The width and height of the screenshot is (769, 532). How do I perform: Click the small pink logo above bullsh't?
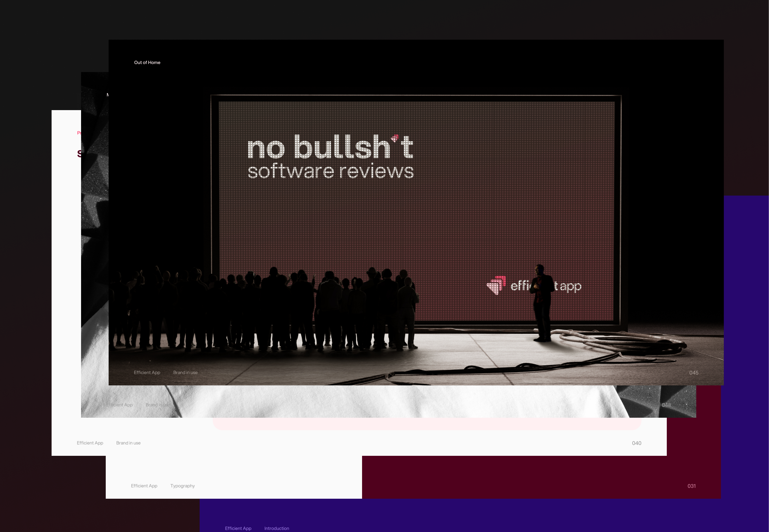pos(395,138)
